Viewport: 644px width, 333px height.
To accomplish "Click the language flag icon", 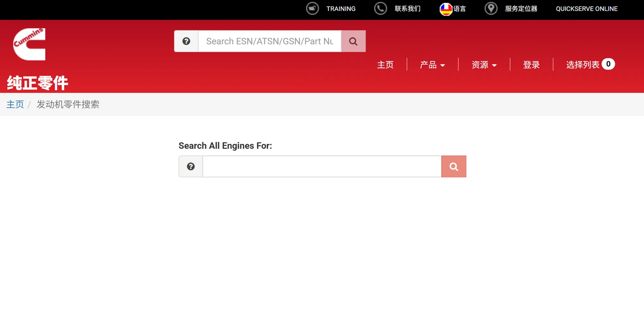I will point(445,9).
